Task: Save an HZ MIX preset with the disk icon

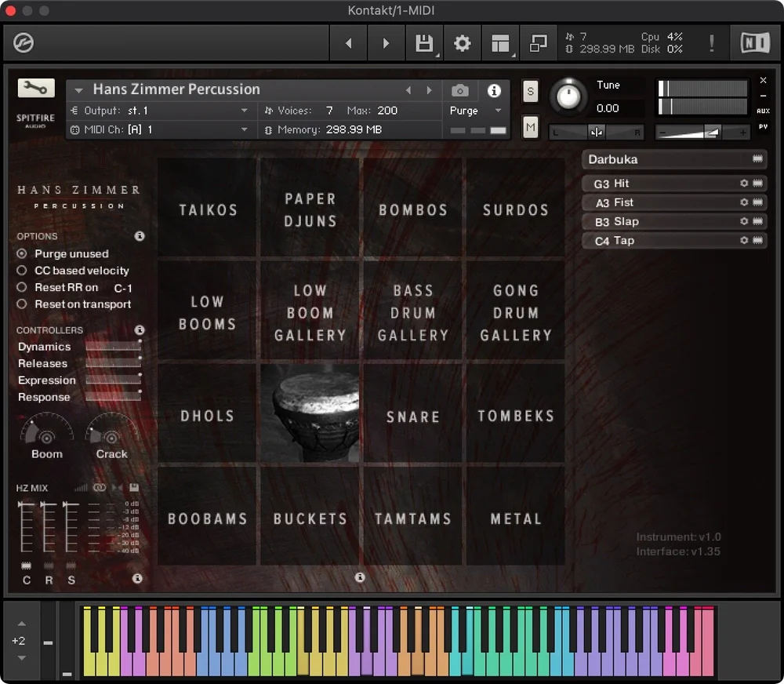Action: tap(134, 487)
